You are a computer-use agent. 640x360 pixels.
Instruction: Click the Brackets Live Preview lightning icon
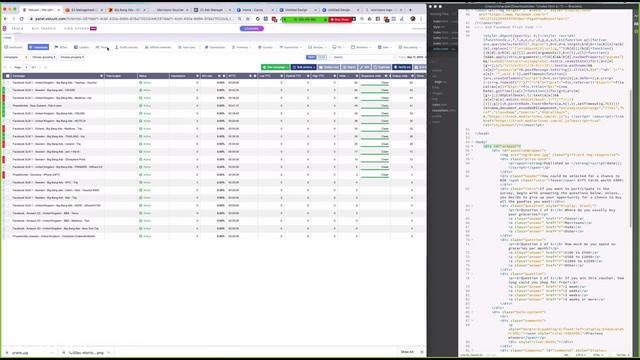(636, 16)
